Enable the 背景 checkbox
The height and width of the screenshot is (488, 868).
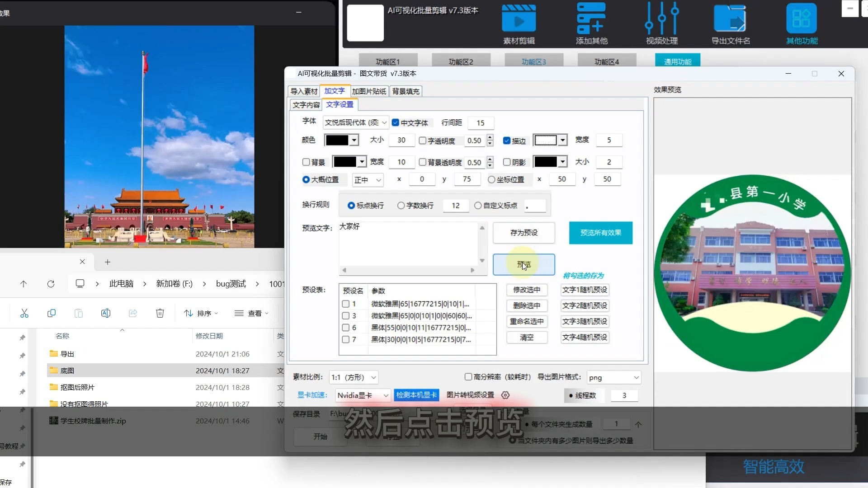[306, 162]
